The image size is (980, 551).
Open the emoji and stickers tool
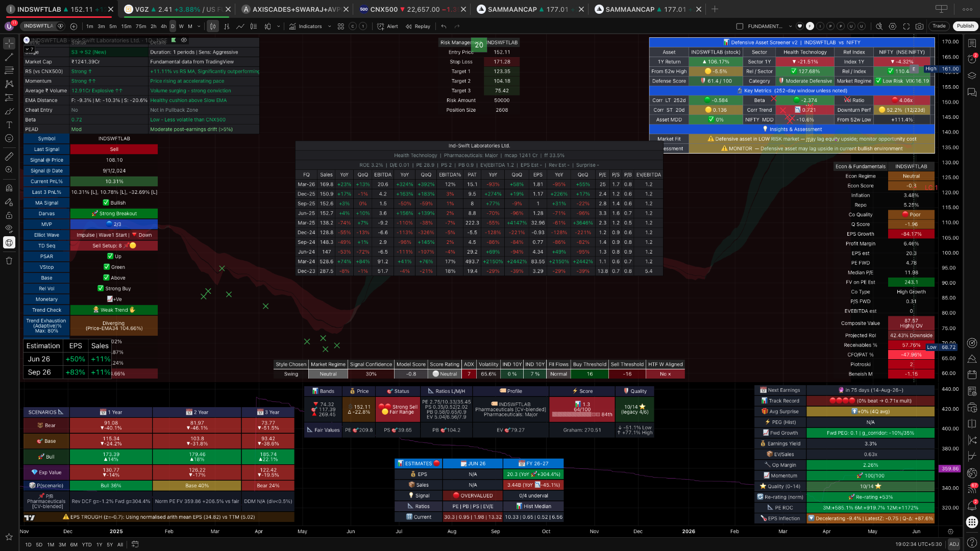(9, 138)
